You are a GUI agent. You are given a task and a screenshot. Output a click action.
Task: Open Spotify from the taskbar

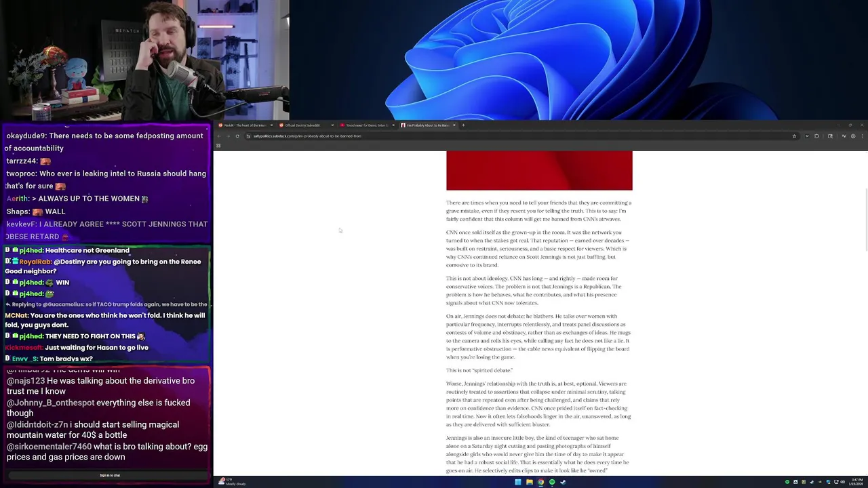(552, 482)
